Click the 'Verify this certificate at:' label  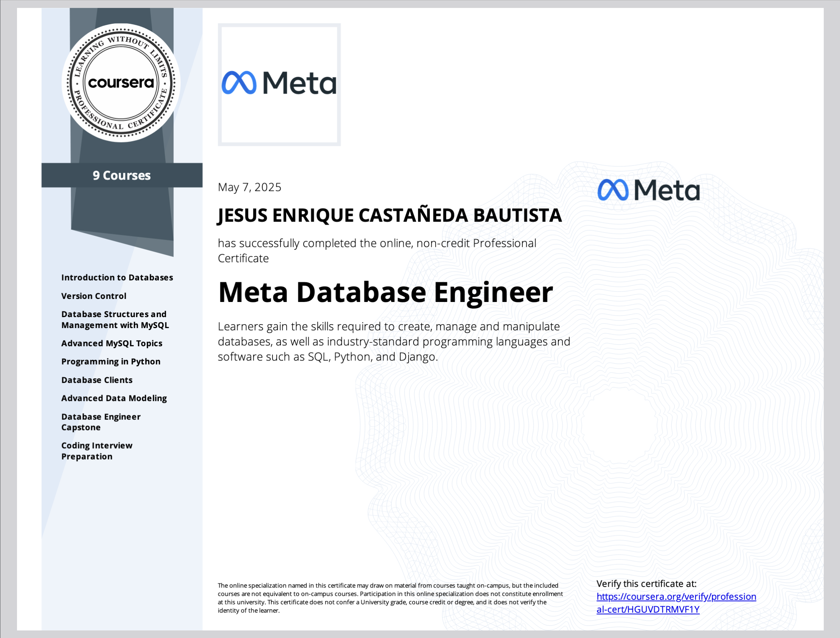(x=646, y=584)
